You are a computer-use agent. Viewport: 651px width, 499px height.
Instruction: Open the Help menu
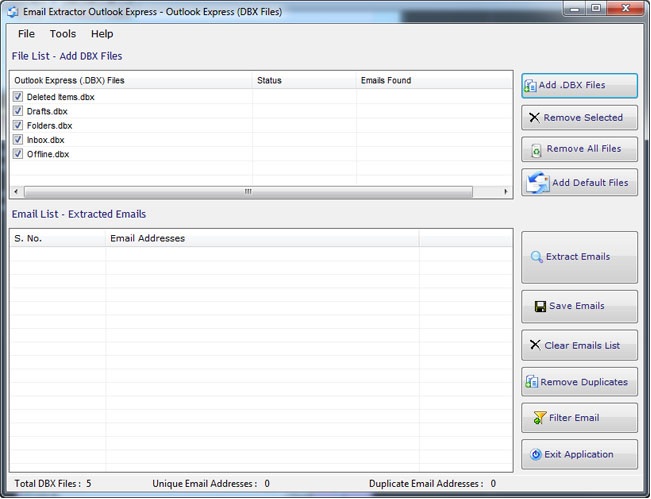102,34
